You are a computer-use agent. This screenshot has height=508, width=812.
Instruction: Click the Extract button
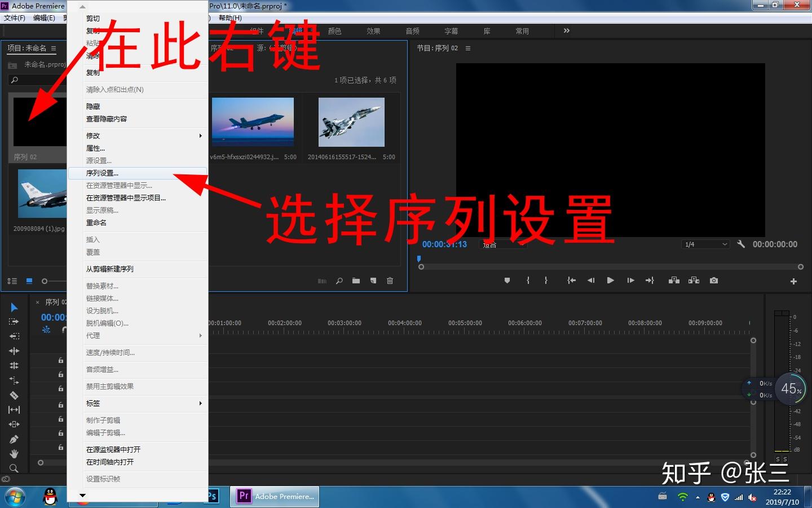[x=694, y=281]
